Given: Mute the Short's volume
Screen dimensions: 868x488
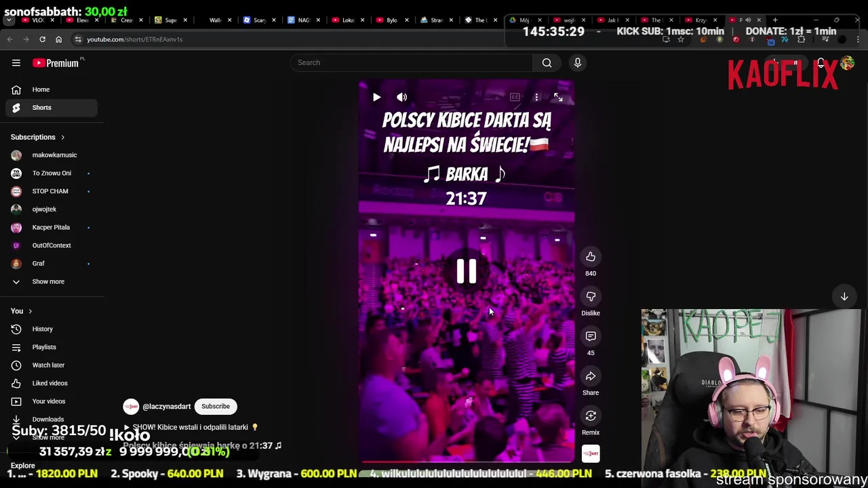Looking at the screenshot, I should 402,97.
